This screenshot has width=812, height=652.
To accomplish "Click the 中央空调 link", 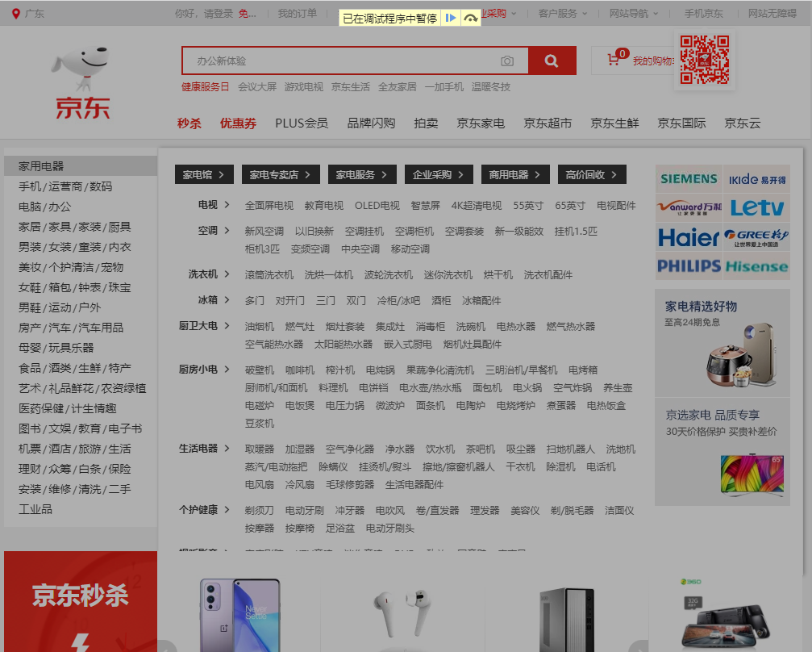I will (x=360, y=249).
